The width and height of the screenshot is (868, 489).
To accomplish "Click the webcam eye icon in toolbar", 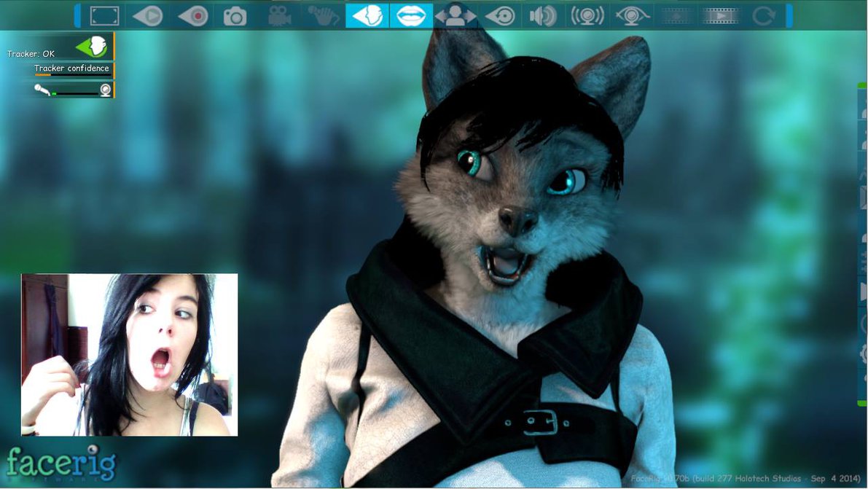I will [x=632, y=15].
